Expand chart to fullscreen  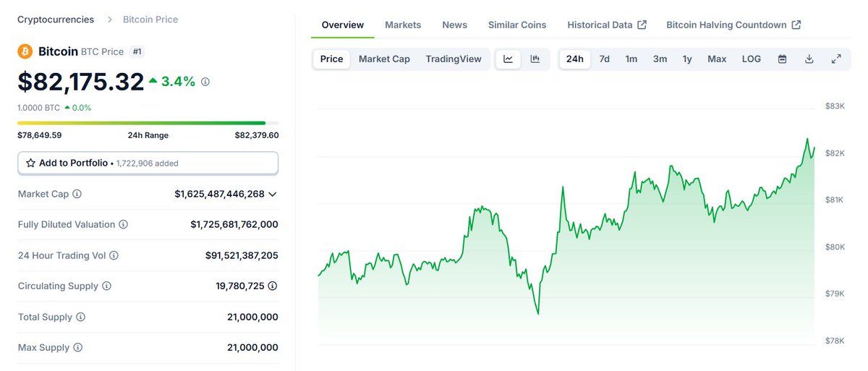tap(836, 59)
